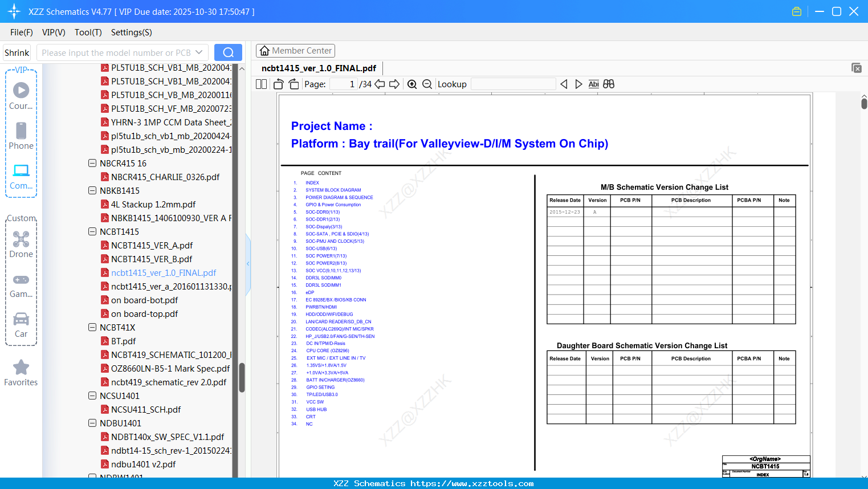Click the Lookup text field
Screen dimensions: 868x489
coord(514,84)
